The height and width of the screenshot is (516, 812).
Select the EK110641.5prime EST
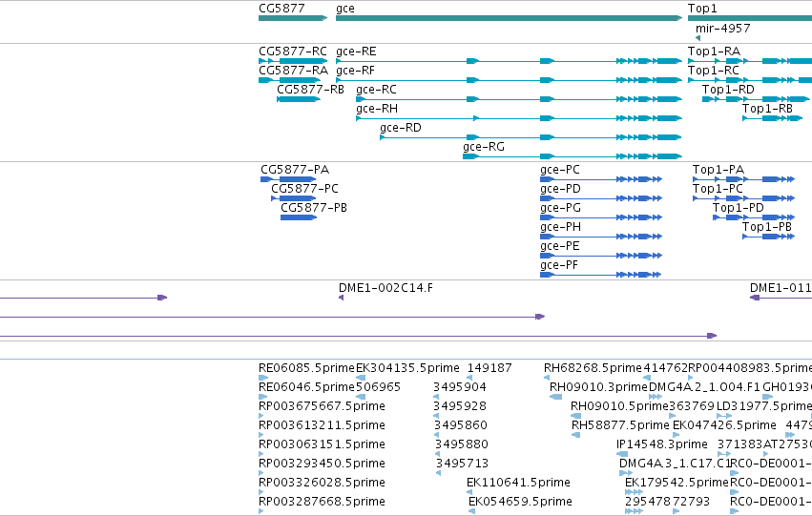click(x=470, y=492)
